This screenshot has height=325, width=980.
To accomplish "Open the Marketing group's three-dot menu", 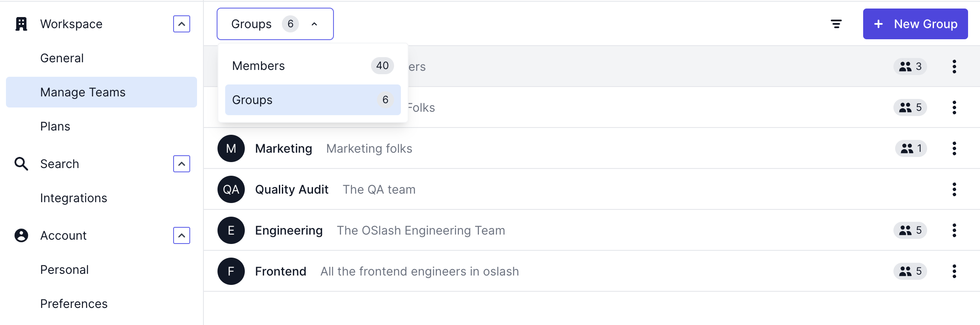I will click(954, 148).
